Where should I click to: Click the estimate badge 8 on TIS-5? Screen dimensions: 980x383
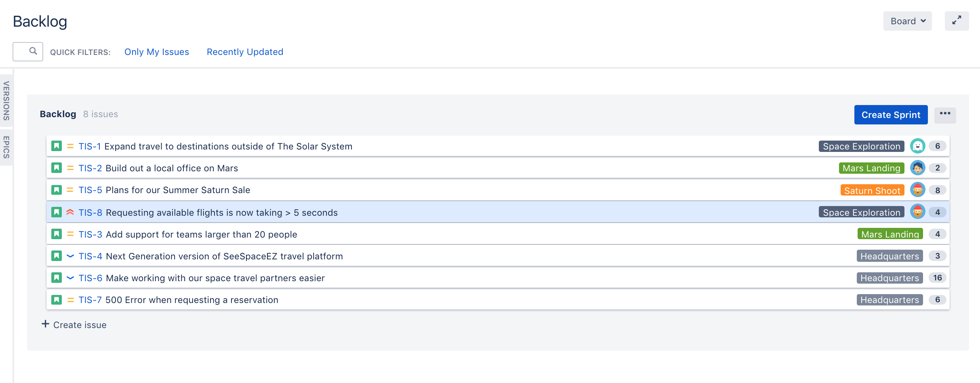point(937,190)
